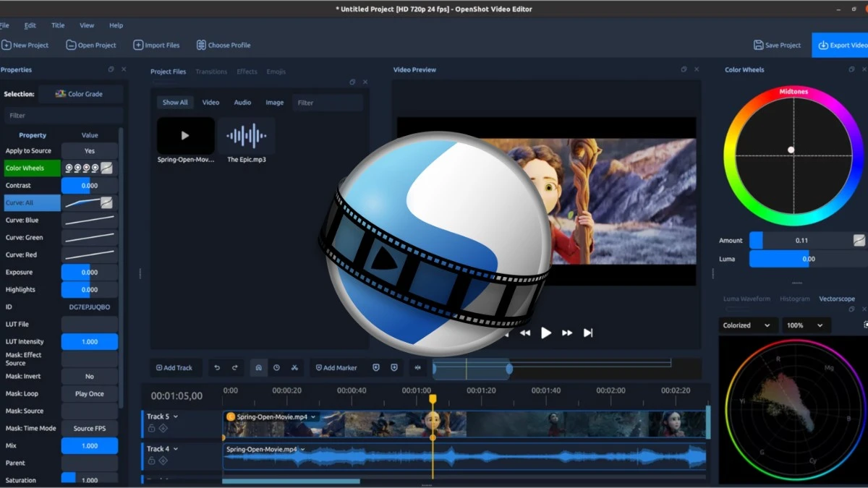Switch to the Transitions tab
Image resolution: width=868 pixels, height=488 pixels.
point(211,72)
